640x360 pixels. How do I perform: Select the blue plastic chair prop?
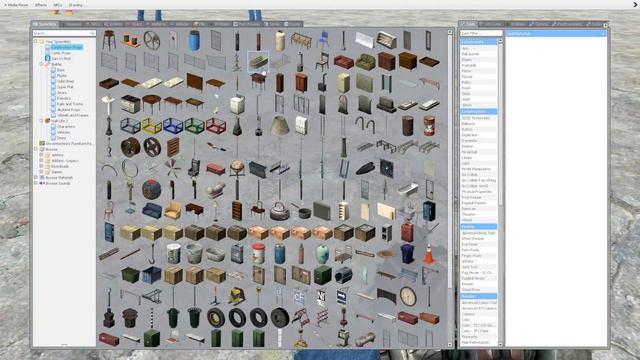pyautogui.click(x=322, y=40)
